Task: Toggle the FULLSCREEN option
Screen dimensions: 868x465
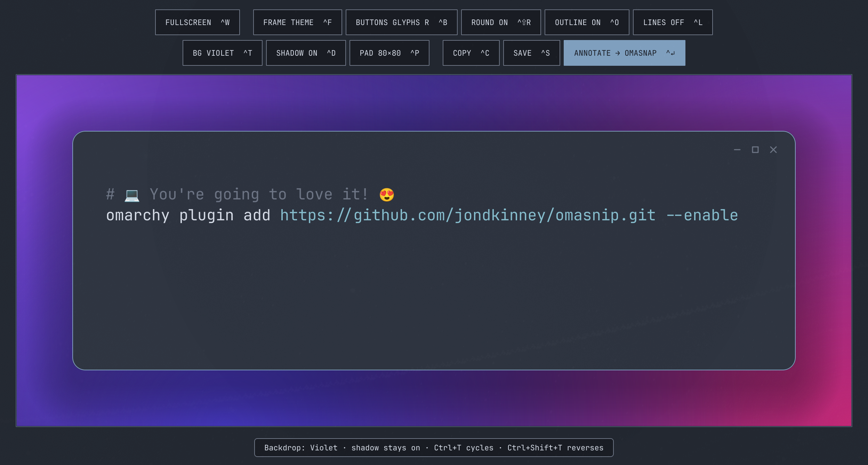Action: (x=197, y=22)
